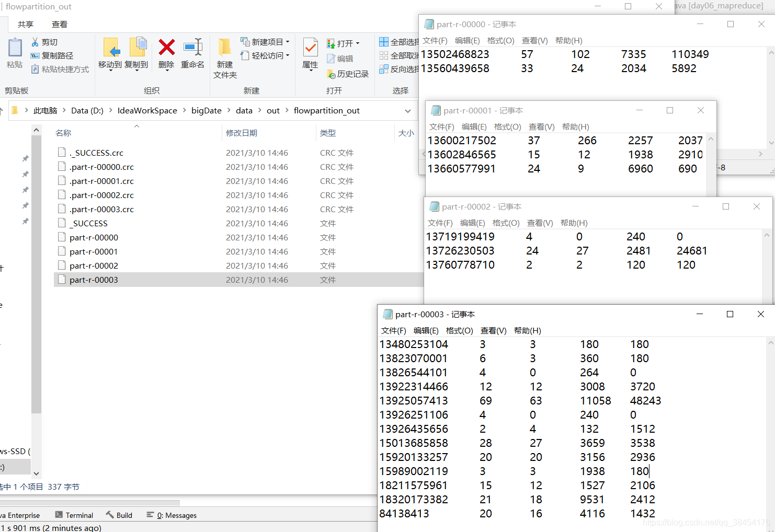Select the .part-r-00000.crc file
The image size is (775, 532).
pos(101,167)
